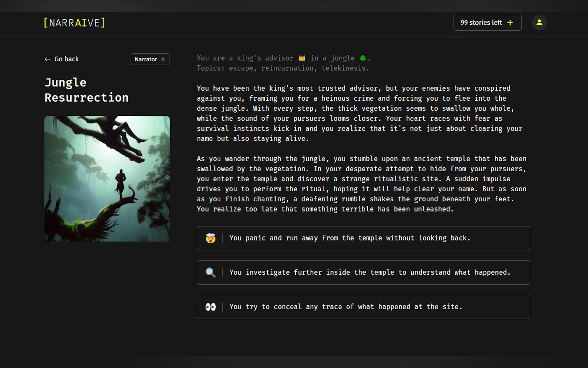Click the left arrow beside Go back

(x=48, y=59)
